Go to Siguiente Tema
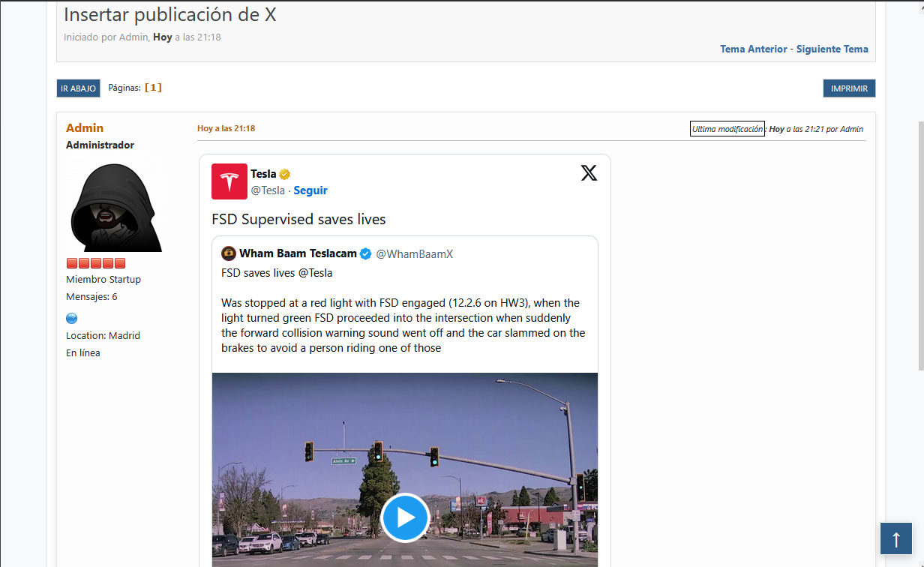The image size is (924, 567). coord(832,49)
